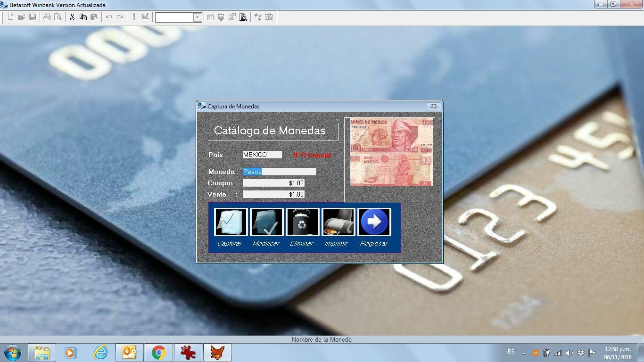Click the Paste clipboard toolbar icon
This screenshot has width=644, height=362.
94,17
